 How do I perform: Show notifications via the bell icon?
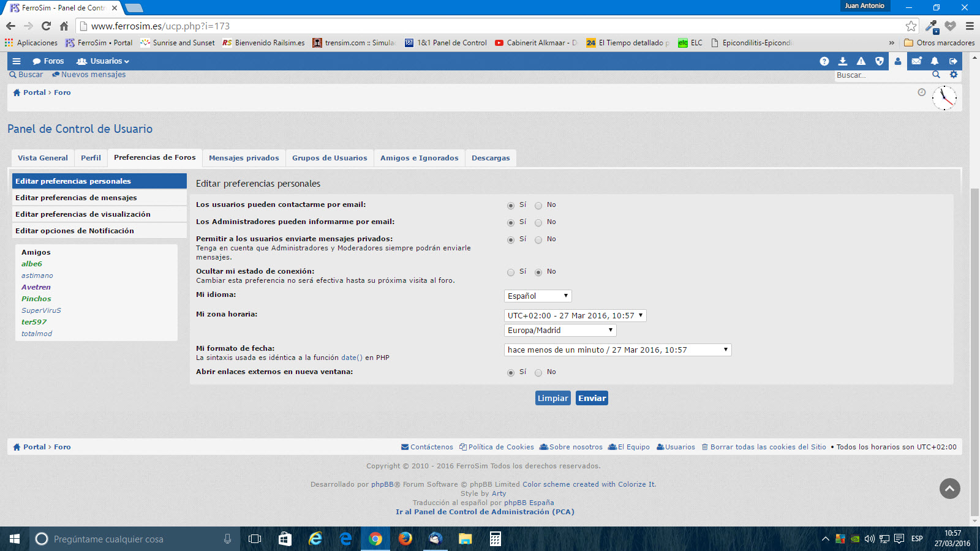pyautogui.click(x=935, y=61)
